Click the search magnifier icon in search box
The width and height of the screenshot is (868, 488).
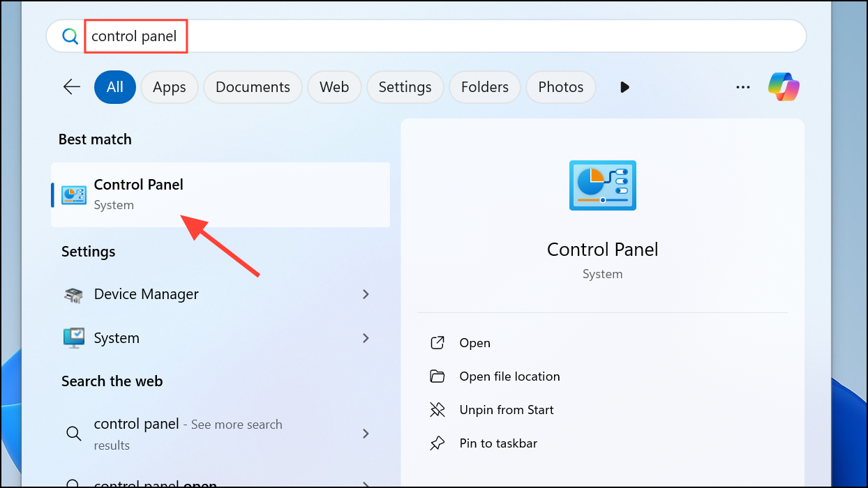(70, 36)
